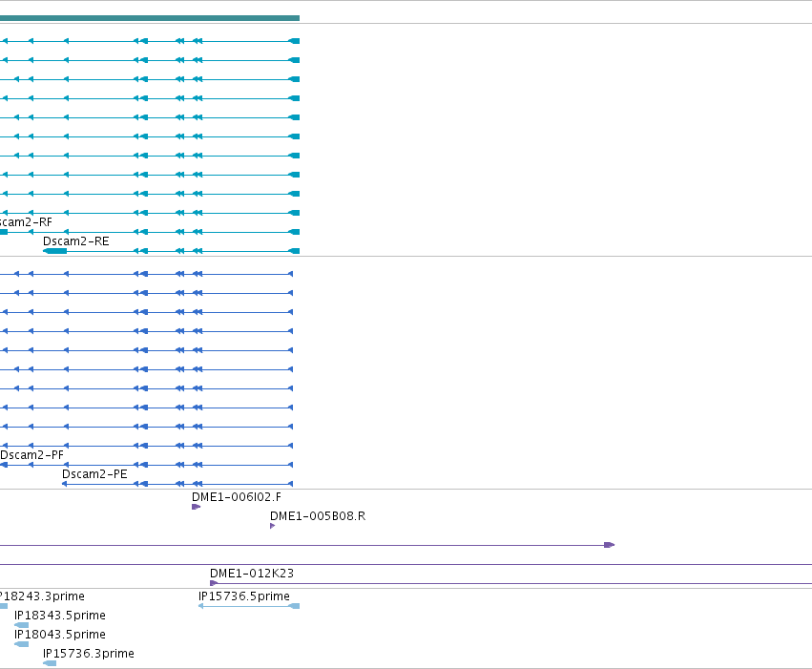Click the DME1-005B08.R label

click(x=318, y=516)
